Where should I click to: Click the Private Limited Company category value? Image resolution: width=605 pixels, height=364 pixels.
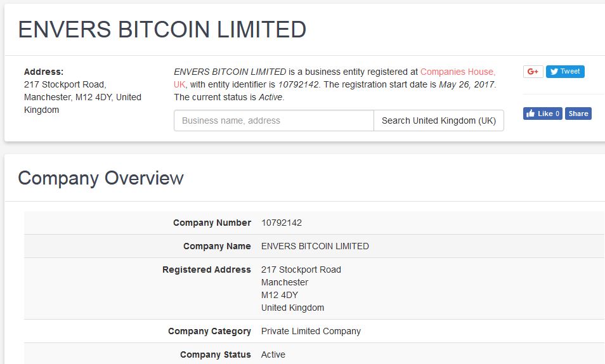tap(311, 331)
